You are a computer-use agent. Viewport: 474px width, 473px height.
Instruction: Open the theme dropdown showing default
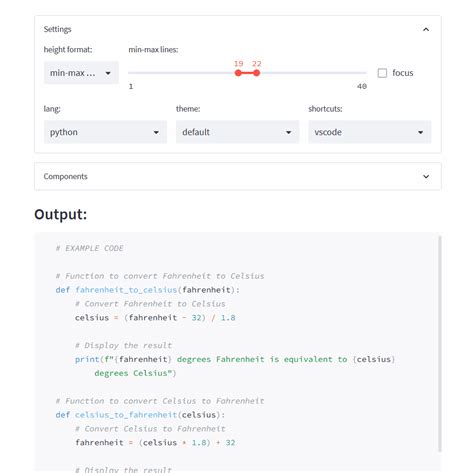(237, 132)
